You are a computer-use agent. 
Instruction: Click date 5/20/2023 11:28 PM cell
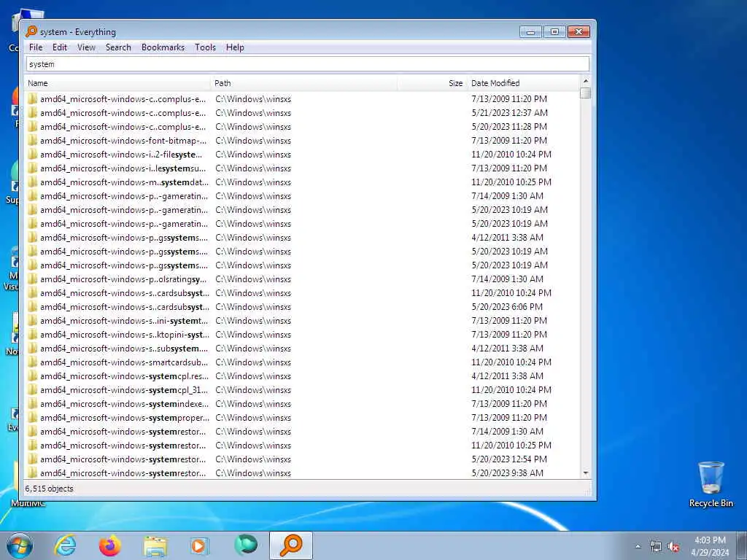pos(508,127)
